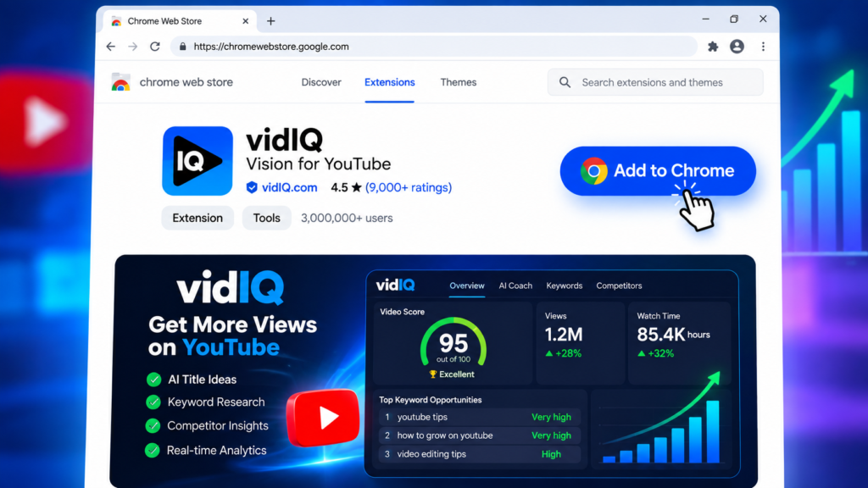868x488 pixels.
Task: Click the chrome web store title text
Action: (x=186, y=82)
